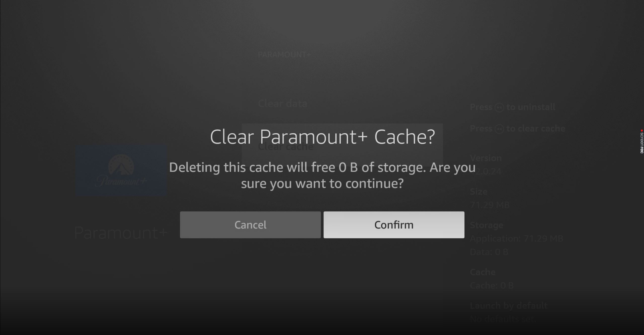Click the Paramount+ app logo thumbnail
This screenshot has width=644, height=335.
121,170
